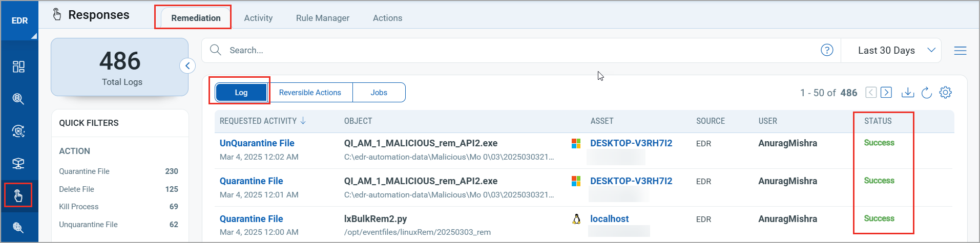
Task: Go to the next page arrow
Action: click(x=886, y=93)
